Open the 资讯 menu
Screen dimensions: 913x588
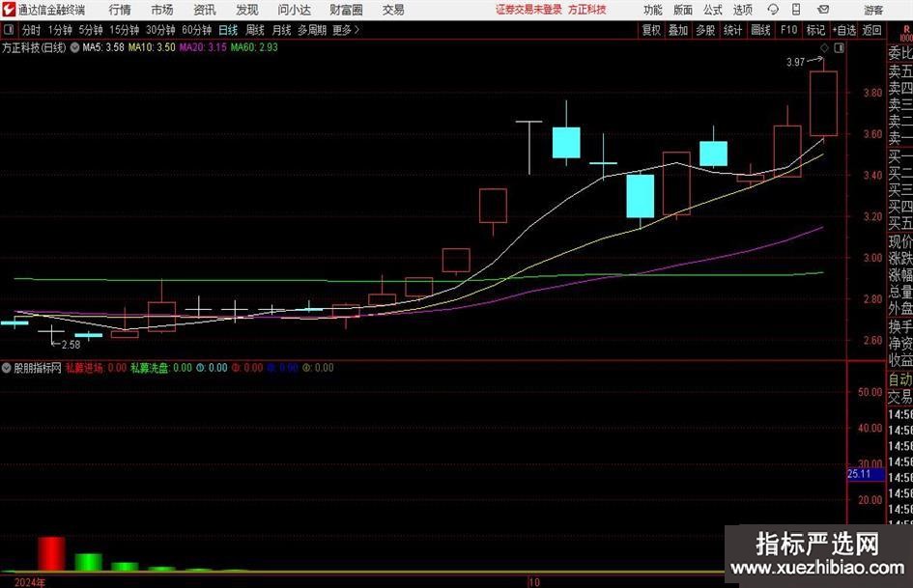pos(205,10)
